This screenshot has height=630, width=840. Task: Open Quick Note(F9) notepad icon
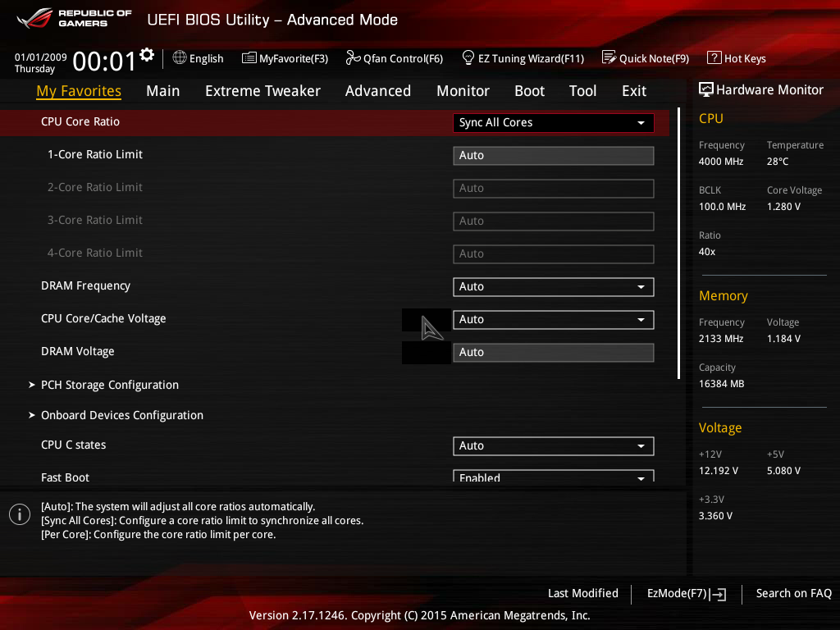609,58
